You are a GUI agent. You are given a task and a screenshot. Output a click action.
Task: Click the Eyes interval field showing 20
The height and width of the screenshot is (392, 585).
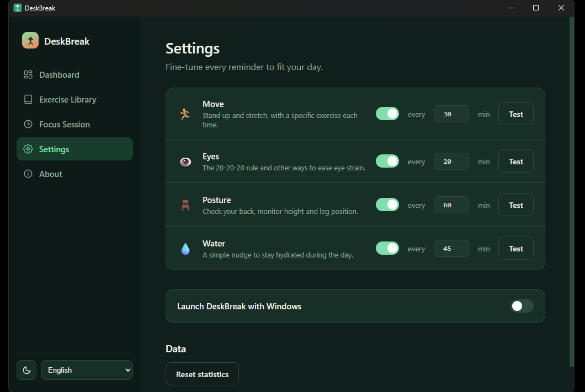[x=451, y=162]
